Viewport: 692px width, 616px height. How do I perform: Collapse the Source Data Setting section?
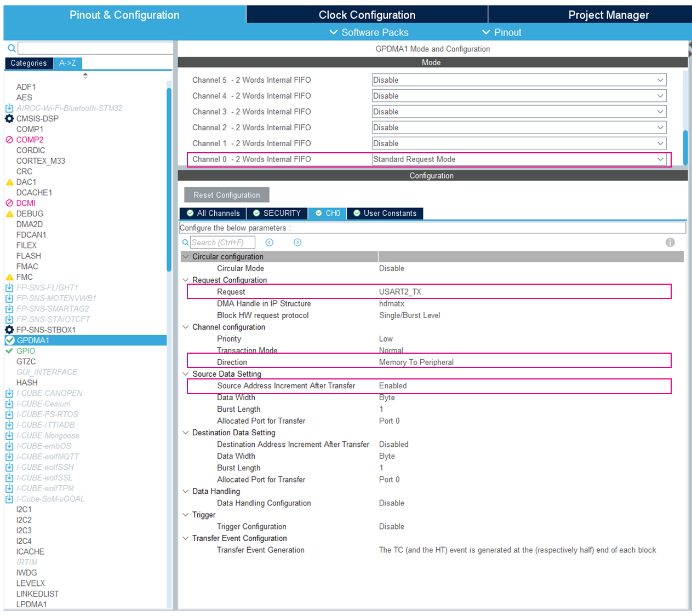(186, 374)
